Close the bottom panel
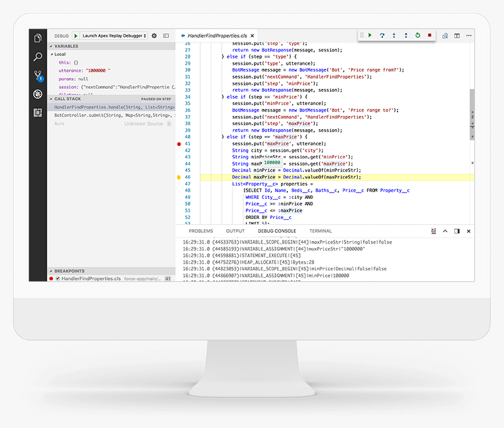Viewport: 504px width, 428px height. coord(469,231)
